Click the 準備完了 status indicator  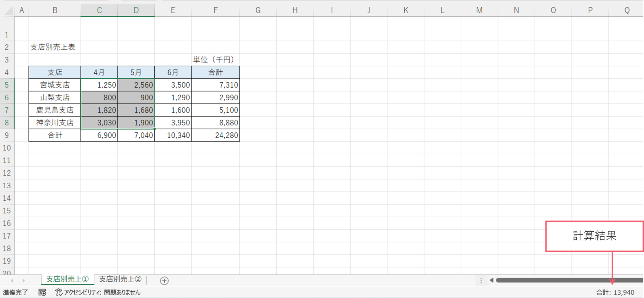[x=15, y=293]
